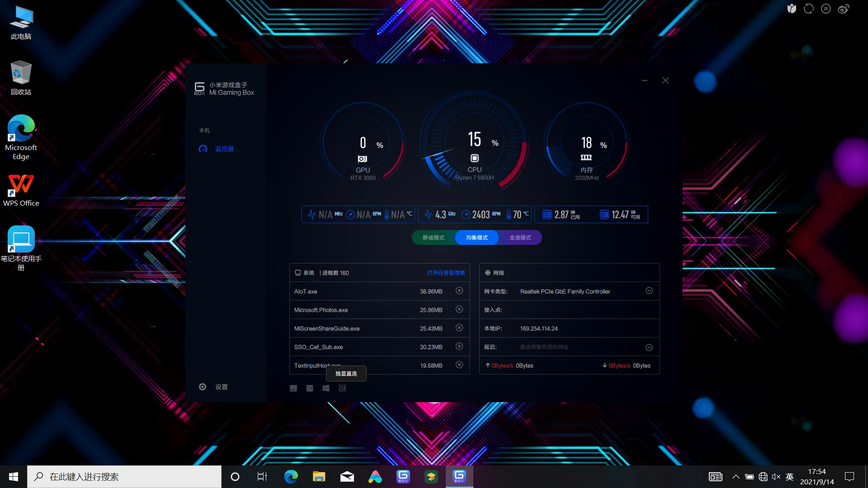Open 笔记本使用手册 desktop shortcut
This screenshot has width=868, height=488.
tap(21, 248)
